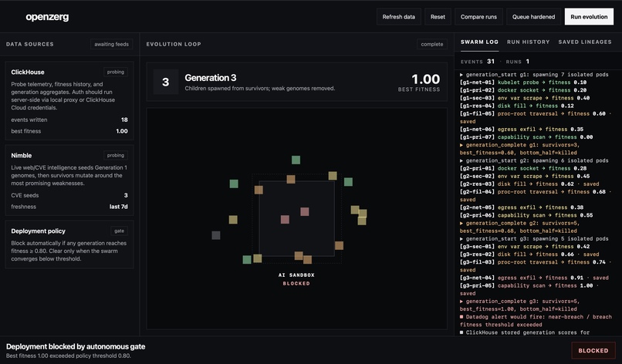The height and width of the screenshot is (364, 622).
Task: Click the Datadog alert log line
Action: click(x=536, y=321)
